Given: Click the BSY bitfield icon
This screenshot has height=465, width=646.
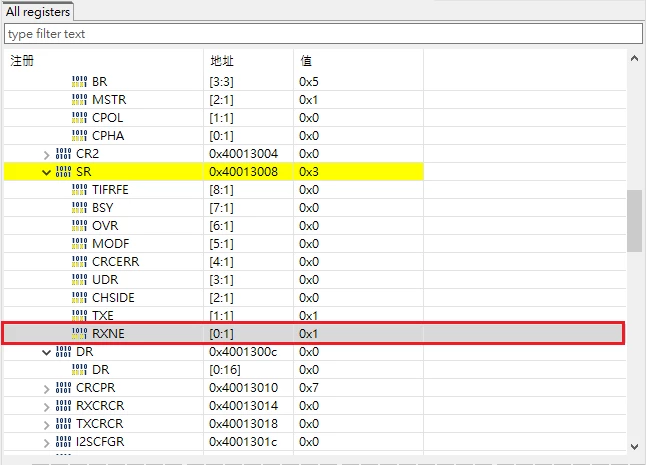Looking at the screenshot, I should click(x=79, y=208).
